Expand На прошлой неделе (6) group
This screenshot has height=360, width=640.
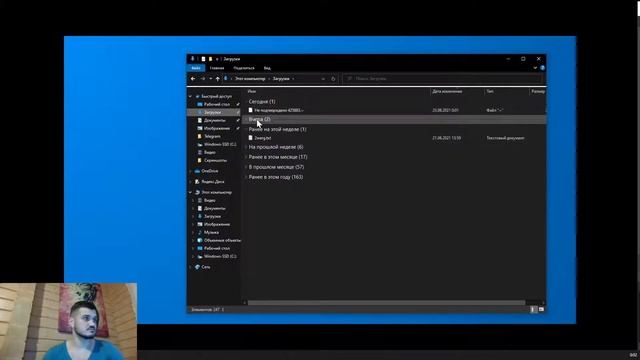(x=276, y=147)
